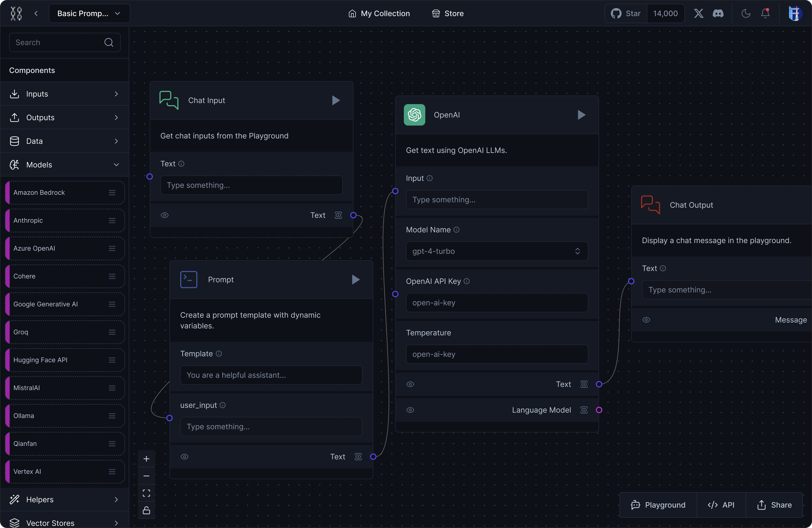The width and height of the screenshot is (812, 528).
Task: Run the Chat Input node play button
Action: [336, 100]
